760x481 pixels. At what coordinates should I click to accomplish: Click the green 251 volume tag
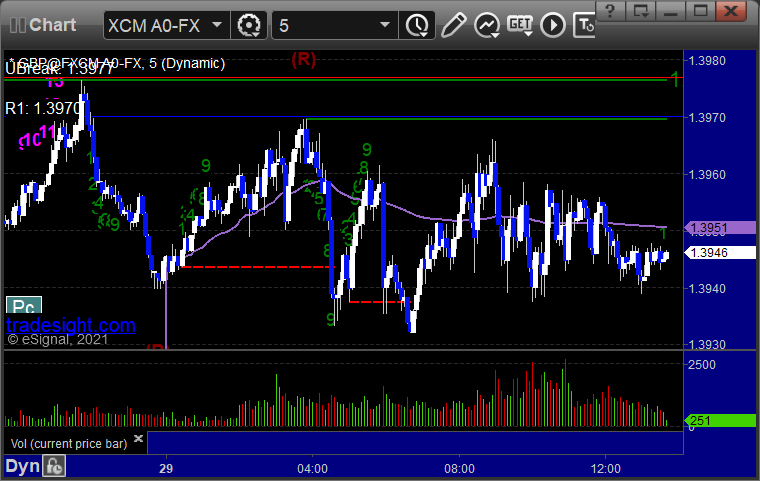point(720,420)
